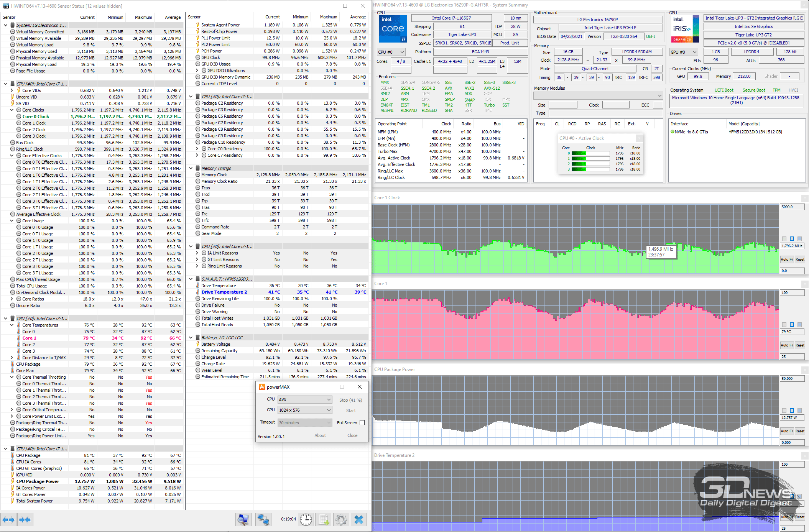Click the CPU Package Power lightning icon

(x=13, y=481)
